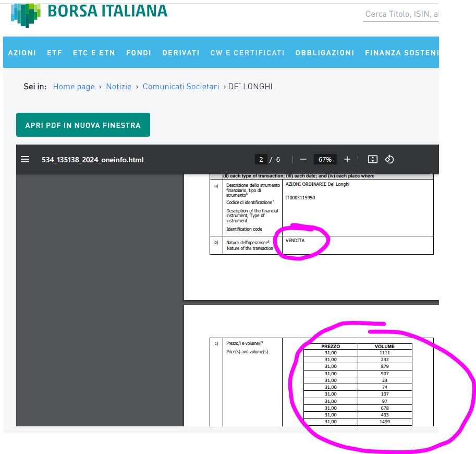Select the PDF file name 534_135138_2024_oneinfo.html

tap(93, 160)
